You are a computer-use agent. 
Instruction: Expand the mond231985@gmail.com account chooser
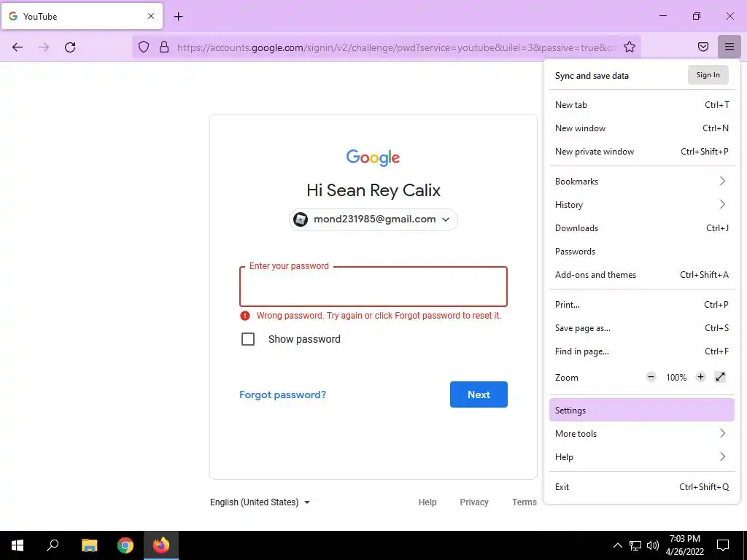(x=373, y=219)
